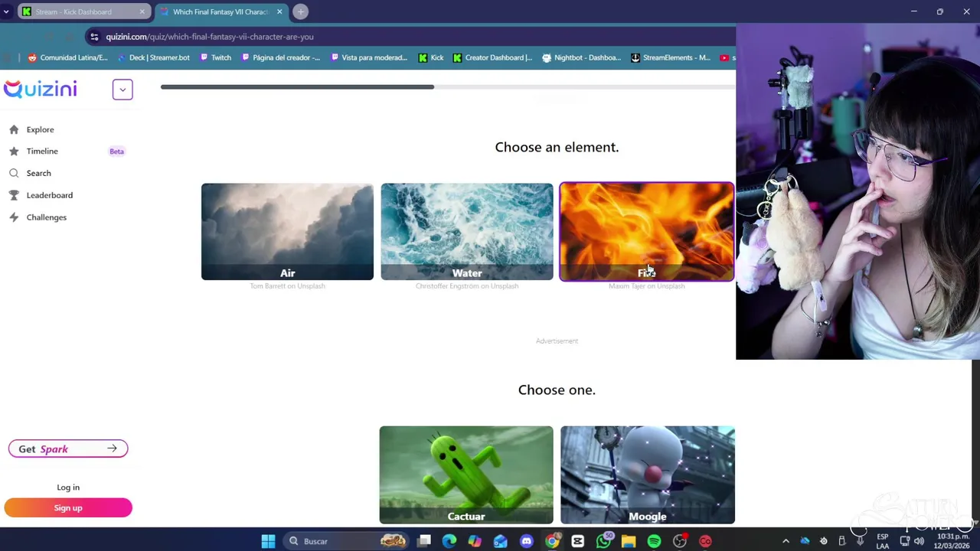
Task: Click the red circular taskbar icon at the end
Action: click(x=705, y=541)
